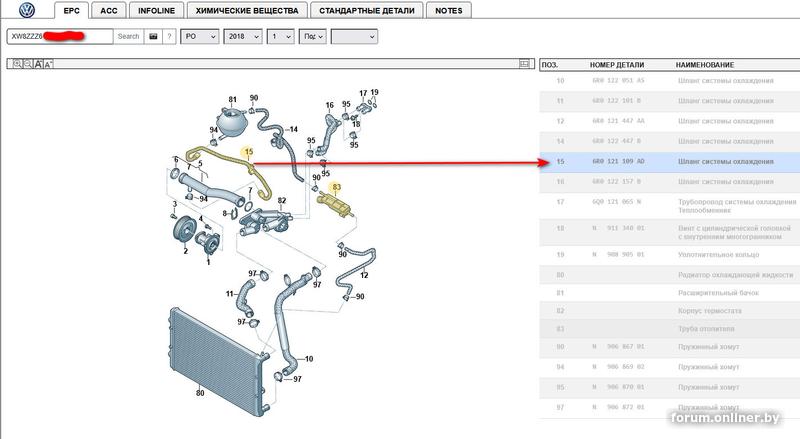Click the zoom out magnifier icon
This screenshot has height=439, width=800.
click(28, 64)
